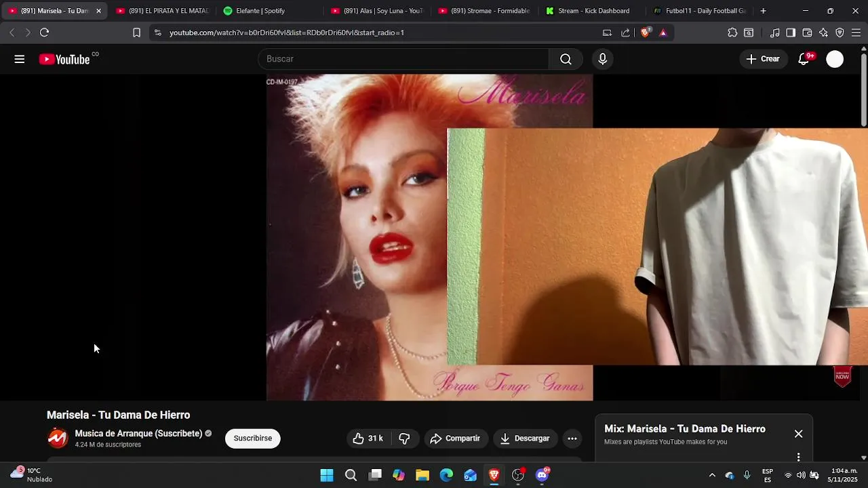Click the share page icon in address bar
Image resolution: width=868 pixels, height=488 pixels.
(625, 33)
